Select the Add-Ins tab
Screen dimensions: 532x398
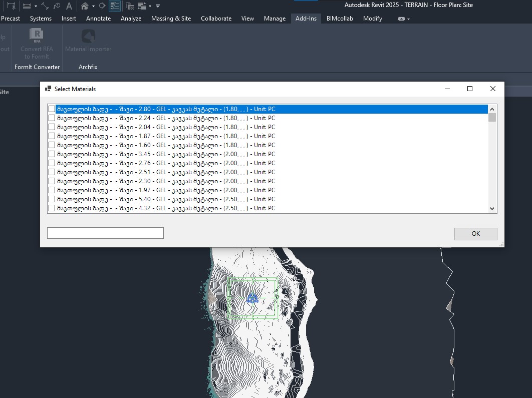pos(306,19)
